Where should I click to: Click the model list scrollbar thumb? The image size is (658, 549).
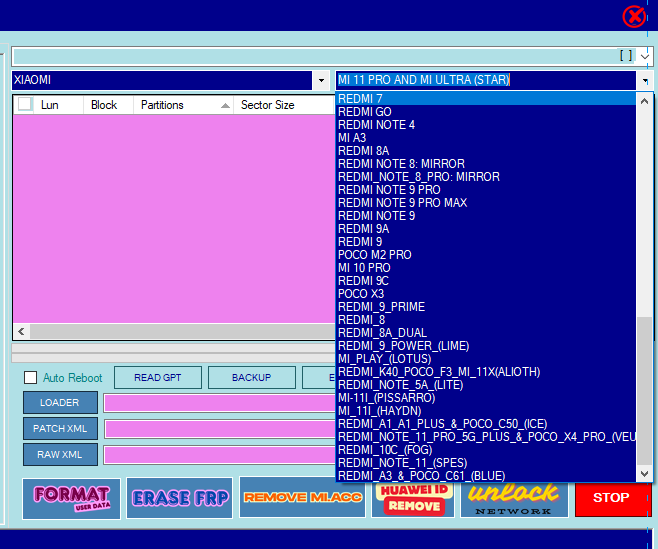(x=645, y=391)
